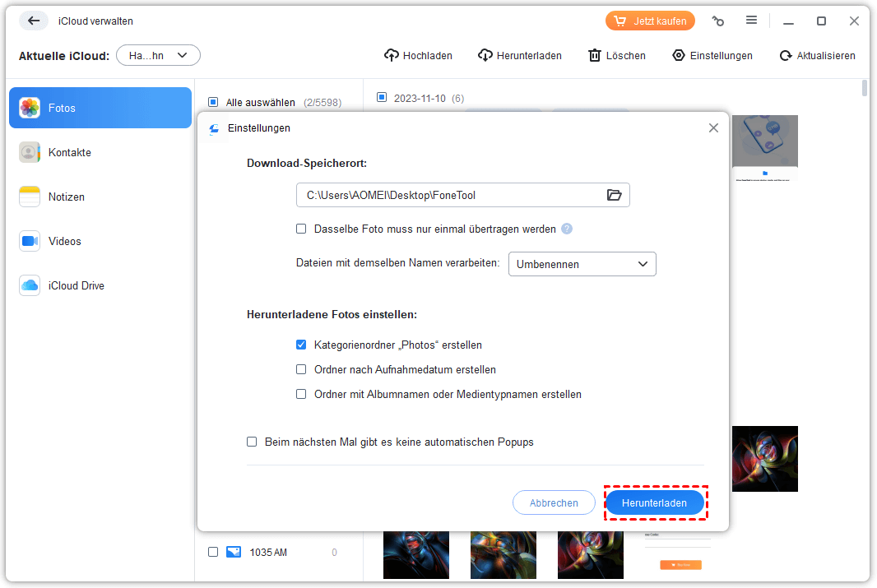The height and width of the screenshot is (588, 877).
Task: Open the Umbenennen dropdown
Action: coord(582,264)
